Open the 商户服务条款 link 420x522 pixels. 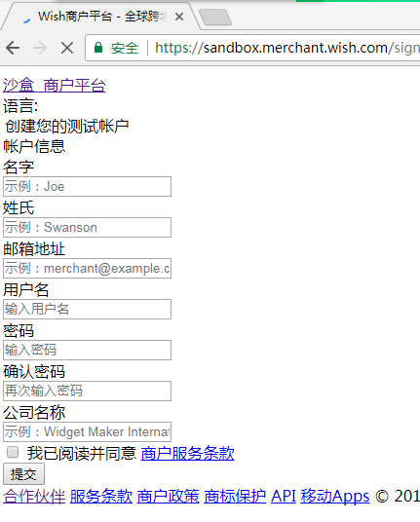point(187,454)
